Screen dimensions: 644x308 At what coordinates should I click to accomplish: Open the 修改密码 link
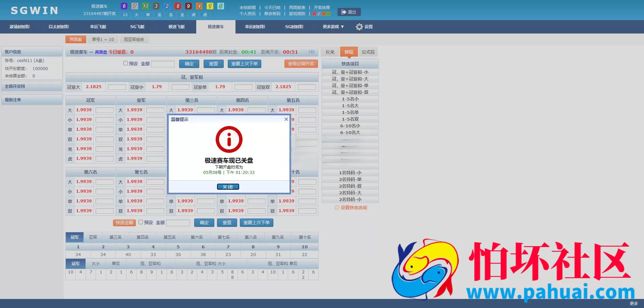pos(272,14)
